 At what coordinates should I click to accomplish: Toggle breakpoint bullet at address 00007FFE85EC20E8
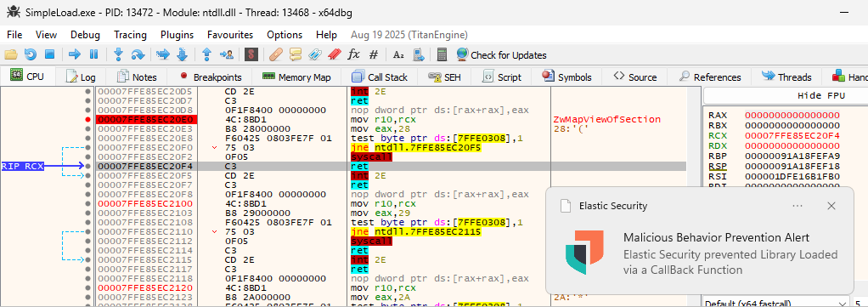pyautogui.click(x=88, y=138)
